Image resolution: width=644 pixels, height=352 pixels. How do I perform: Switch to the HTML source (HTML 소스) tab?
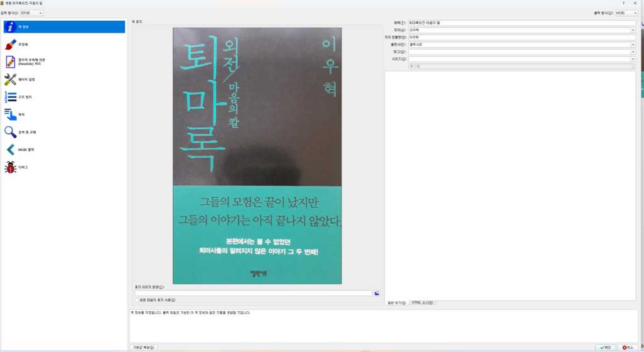click(422, 303)
